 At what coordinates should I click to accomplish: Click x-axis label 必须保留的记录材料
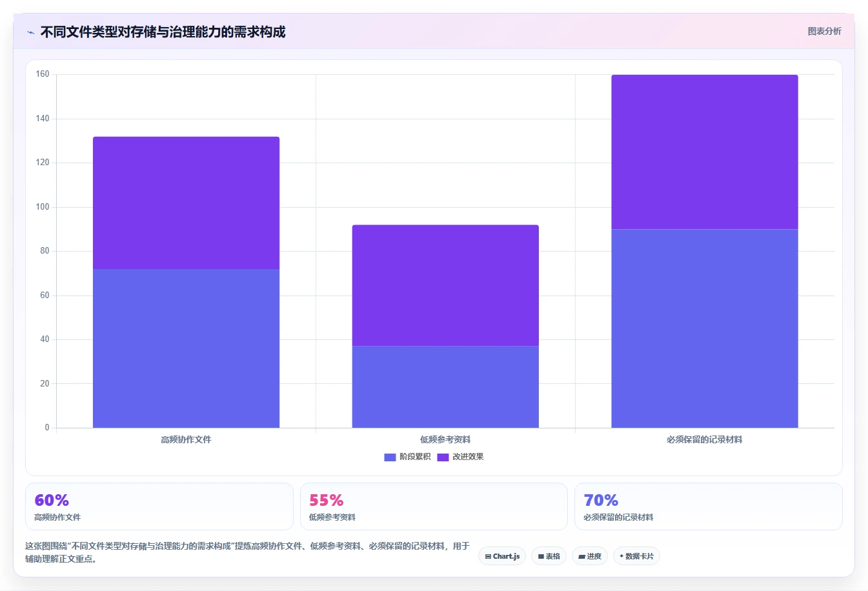point(705,439)
